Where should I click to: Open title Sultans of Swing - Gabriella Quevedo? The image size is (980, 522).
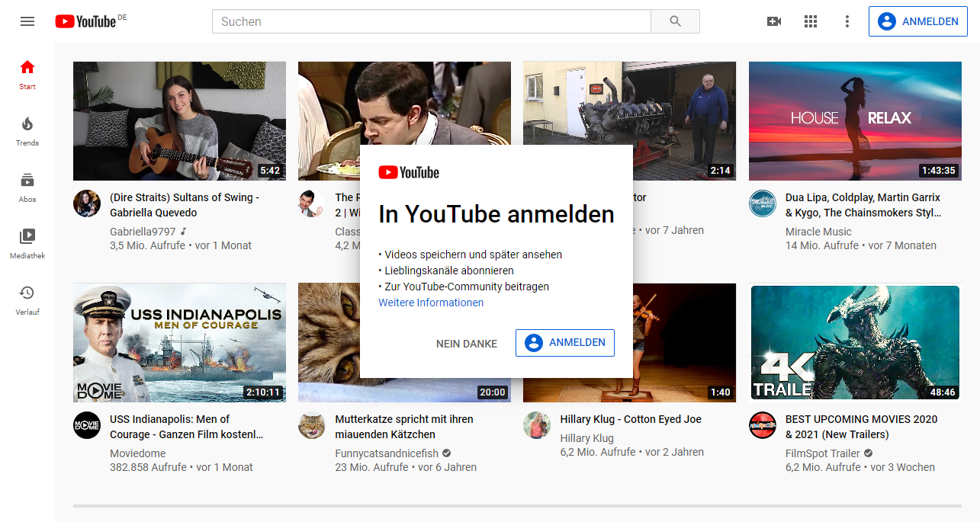[x=185, y=205]
